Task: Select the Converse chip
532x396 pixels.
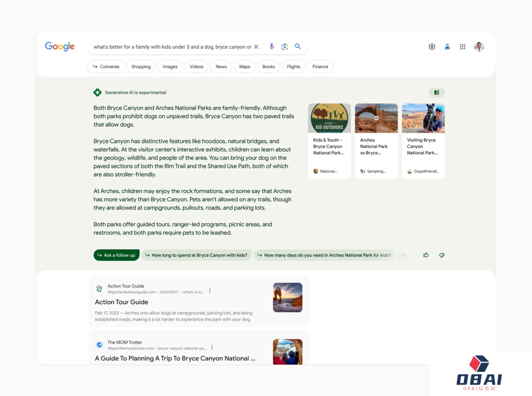Action: coord(106,67)
